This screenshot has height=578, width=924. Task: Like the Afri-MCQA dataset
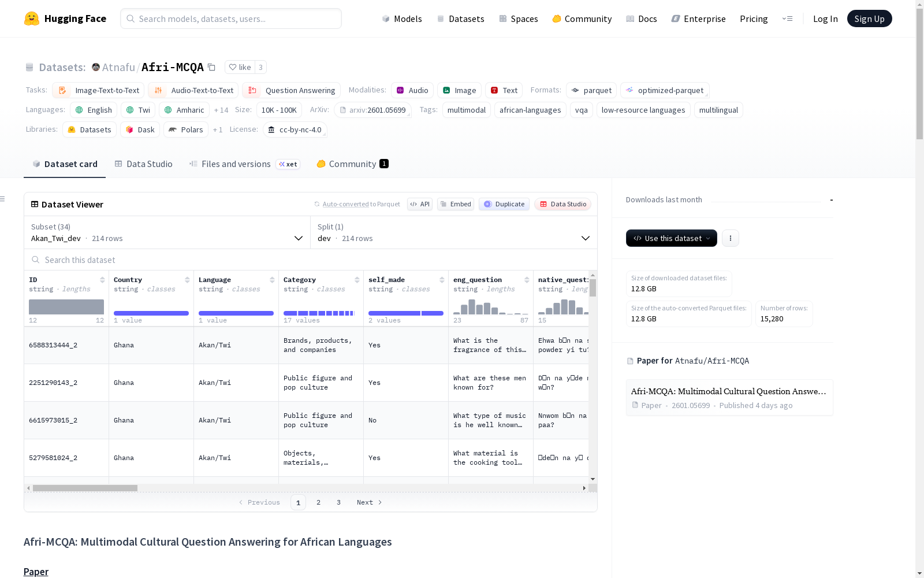pyautogui.click(x=240, y=67)
